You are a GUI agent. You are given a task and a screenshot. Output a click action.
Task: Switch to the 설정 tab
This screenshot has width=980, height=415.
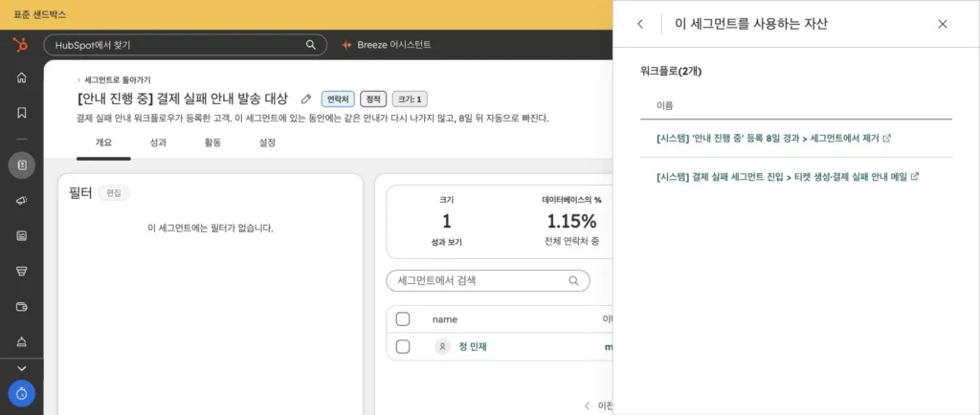(x=267, y=142)
